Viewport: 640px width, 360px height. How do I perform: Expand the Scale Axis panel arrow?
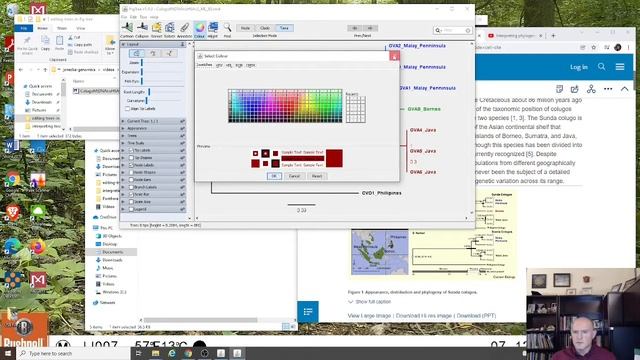point(123,202)
